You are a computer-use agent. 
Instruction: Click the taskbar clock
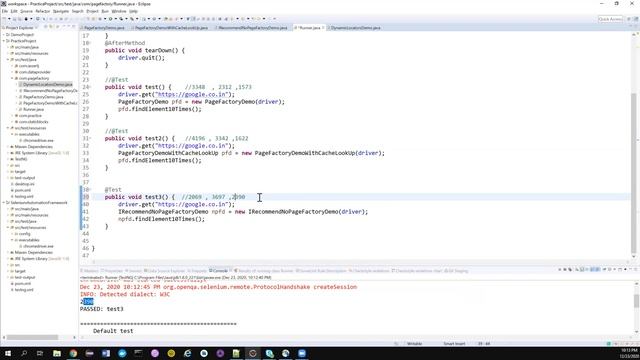pyautogui.click(x=629, y=353)
